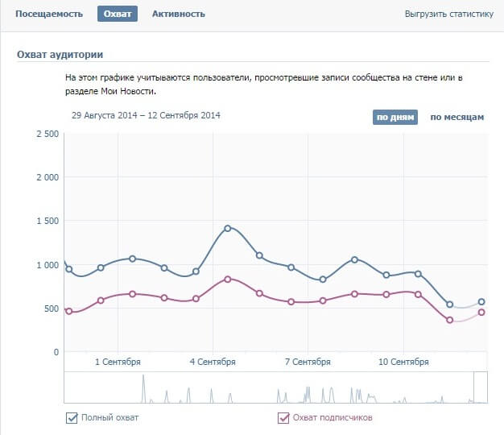Click the lowest blue data point on chart
Viewport: 504px width, 435px height.
tap(450, 304)
